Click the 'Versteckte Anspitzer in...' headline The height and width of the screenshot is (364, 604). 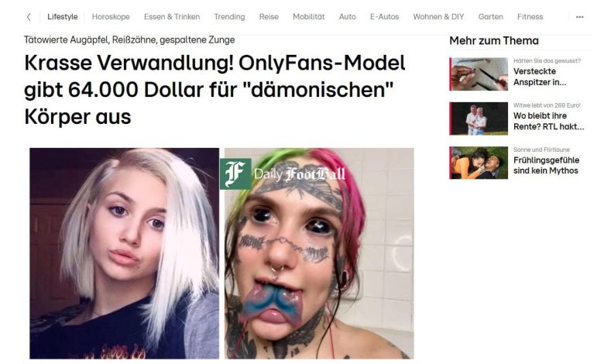540,77
